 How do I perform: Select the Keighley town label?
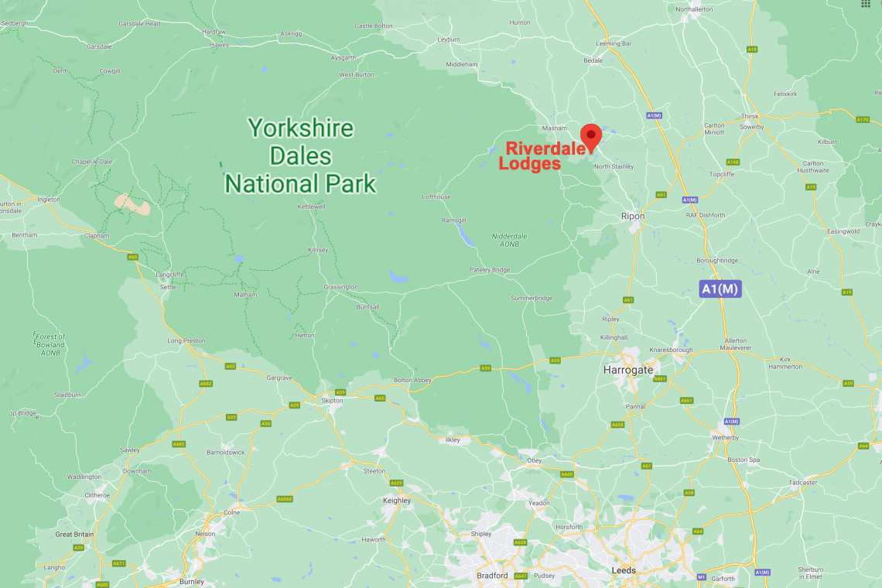point(397,501)
